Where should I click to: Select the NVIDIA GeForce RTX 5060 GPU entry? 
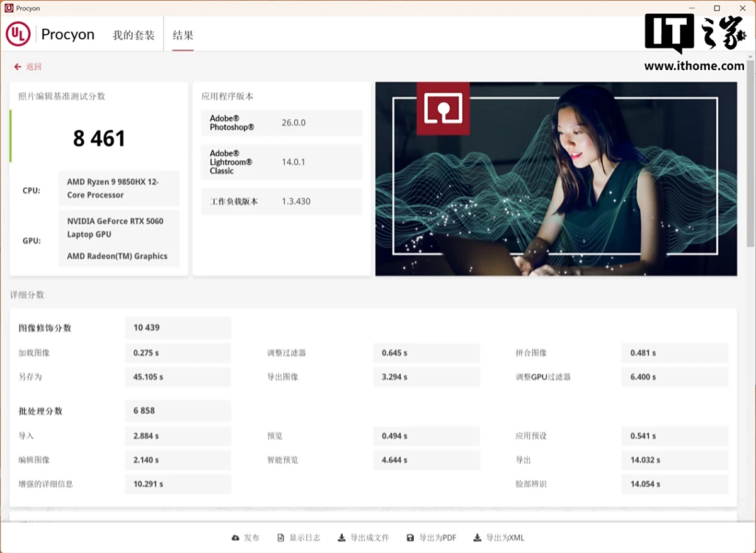tap(118, 228)
